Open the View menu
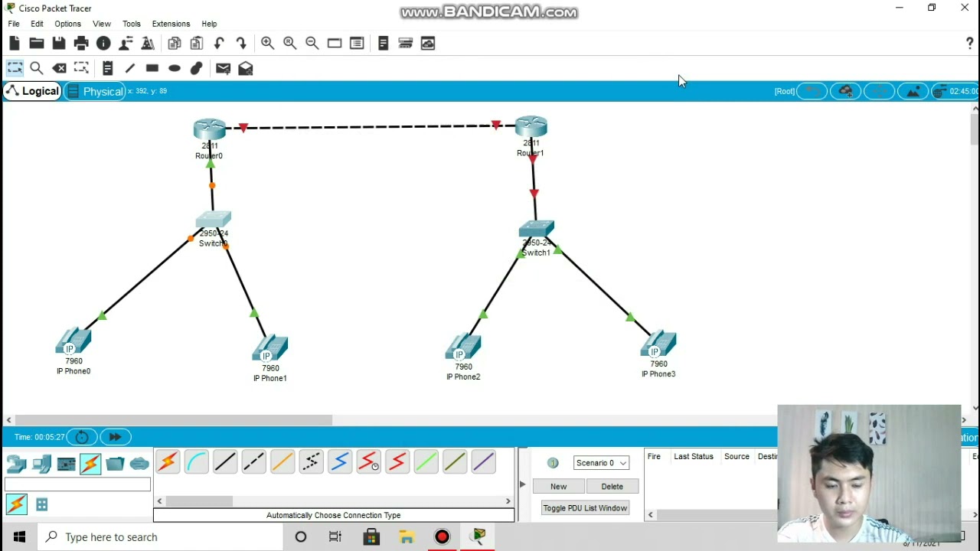980x551 pixels. pyautogui.click(x=102, y=24)
